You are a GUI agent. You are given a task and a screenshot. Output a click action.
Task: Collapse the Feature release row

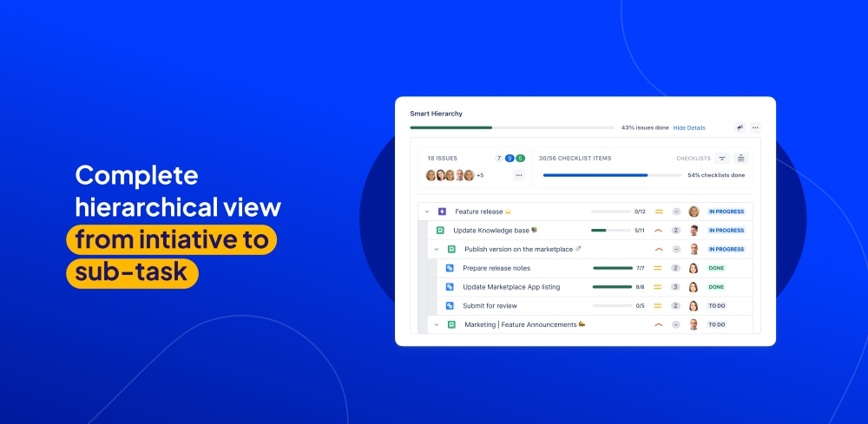pos(427,212)
